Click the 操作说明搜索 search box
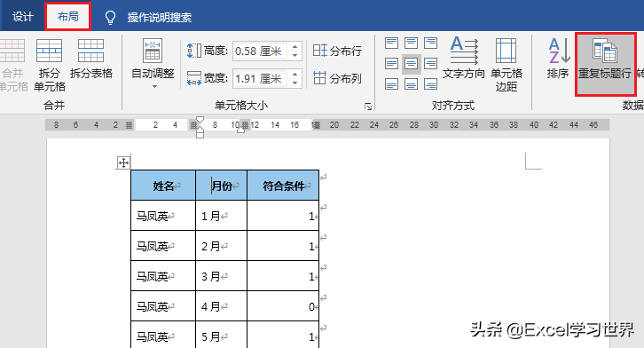Image resolution: width=644 pixels, height=348 pixels. coord(160,17)
